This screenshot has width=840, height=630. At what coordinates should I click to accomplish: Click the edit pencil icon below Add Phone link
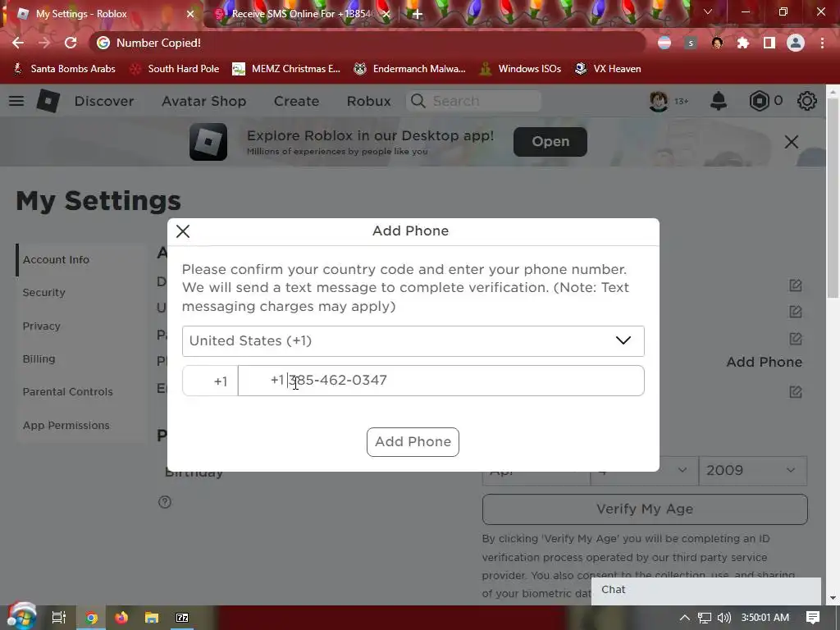click(x=796, y=391)
